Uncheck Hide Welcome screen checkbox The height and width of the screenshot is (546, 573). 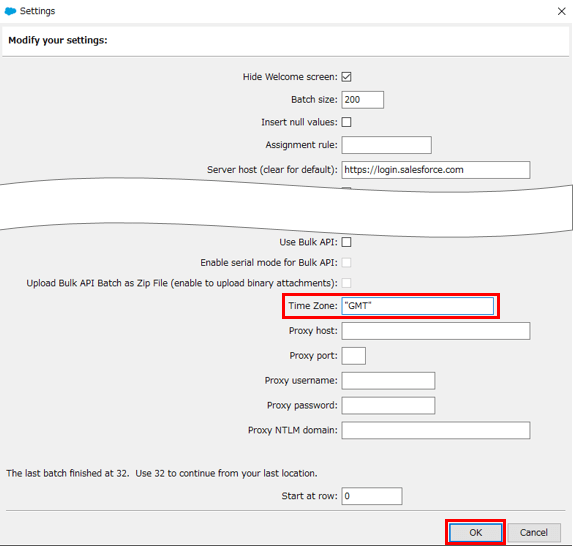pos(346,77)
